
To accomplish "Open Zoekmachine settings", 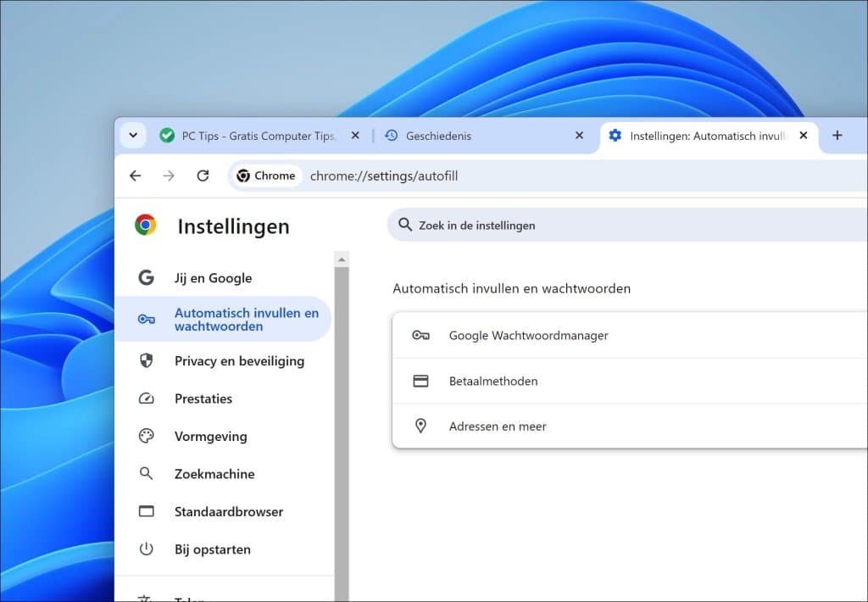I will click(223, 474).
